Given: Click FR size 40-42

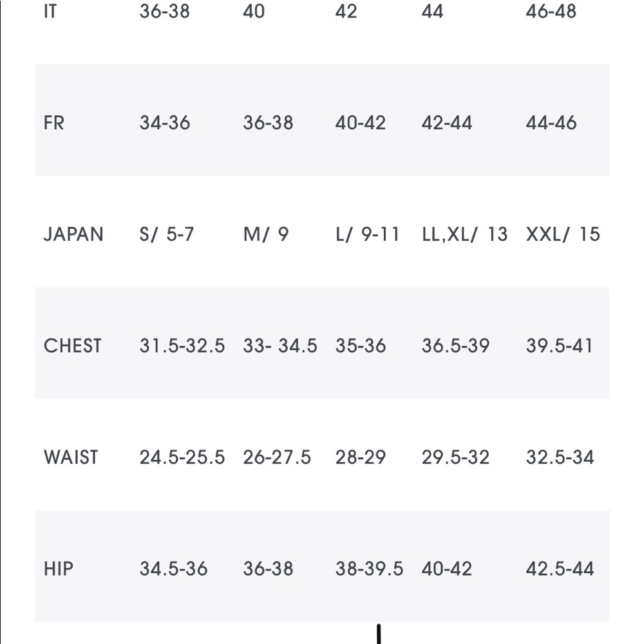Looking at the screenshot, I should click(x=360, y=123).
